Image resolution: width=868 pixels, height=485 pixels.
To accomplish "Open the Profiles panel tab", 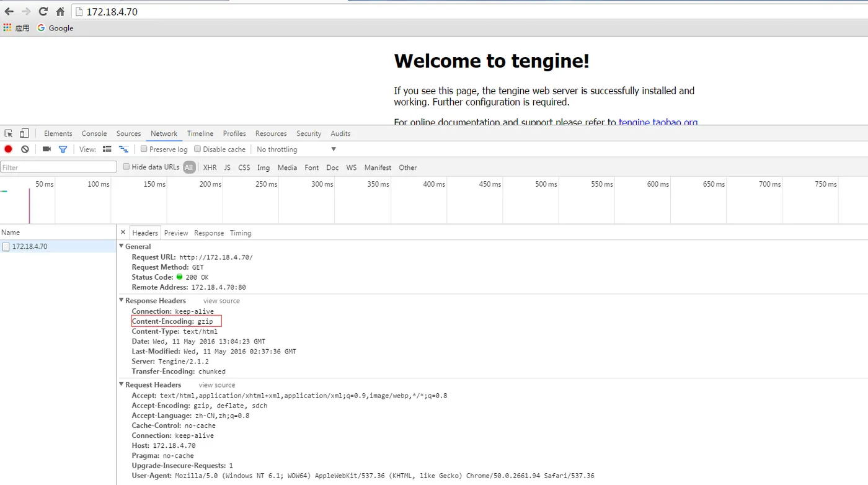I will pos(234,133).
